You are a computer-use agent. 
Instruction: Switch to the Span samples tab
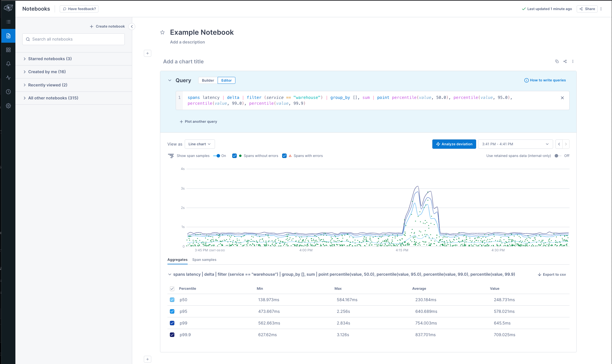coord(204,260)
